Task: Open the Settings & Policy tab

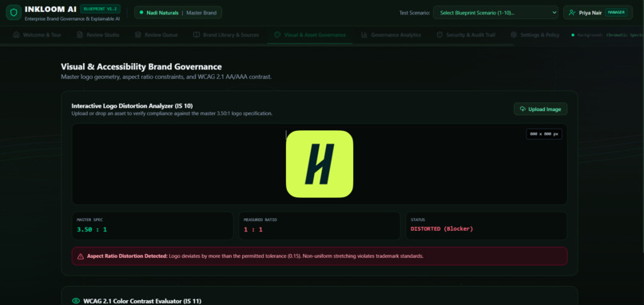Action: (x=535, y=35)
